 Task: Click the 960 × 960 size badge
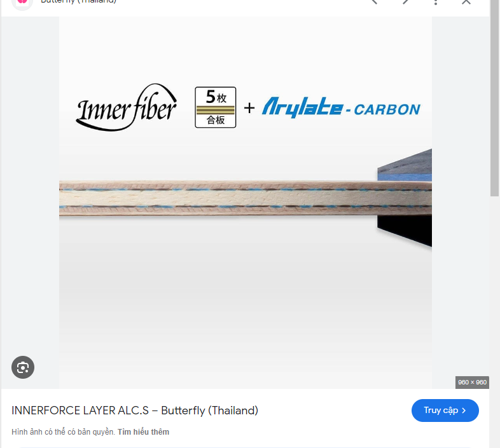point(472,383)
